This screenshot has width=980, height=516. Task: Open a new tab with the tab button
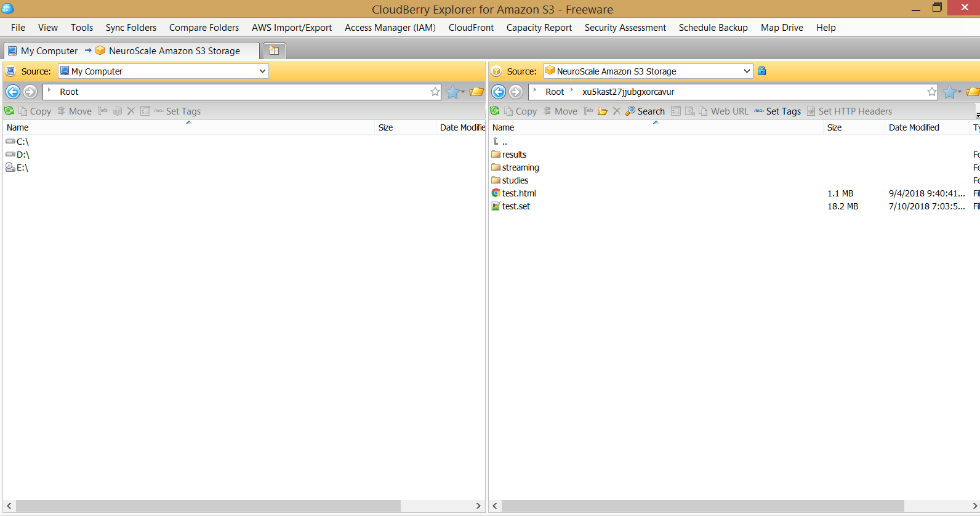(x=274, y=50)
